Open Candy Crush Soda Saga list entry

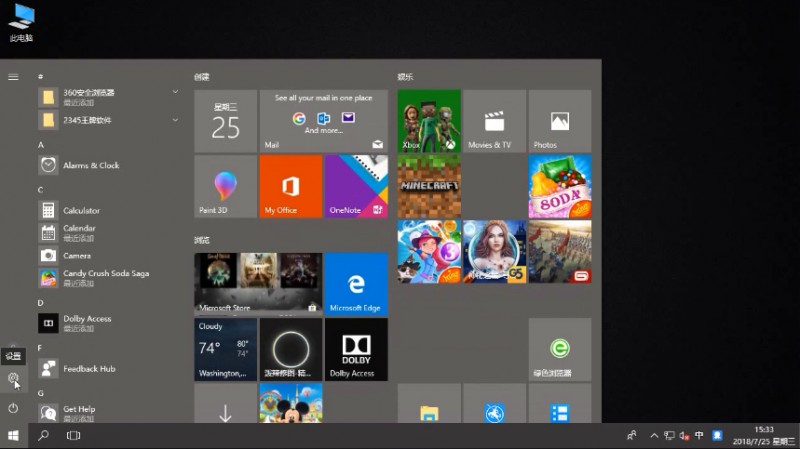[x=108, y=278]
